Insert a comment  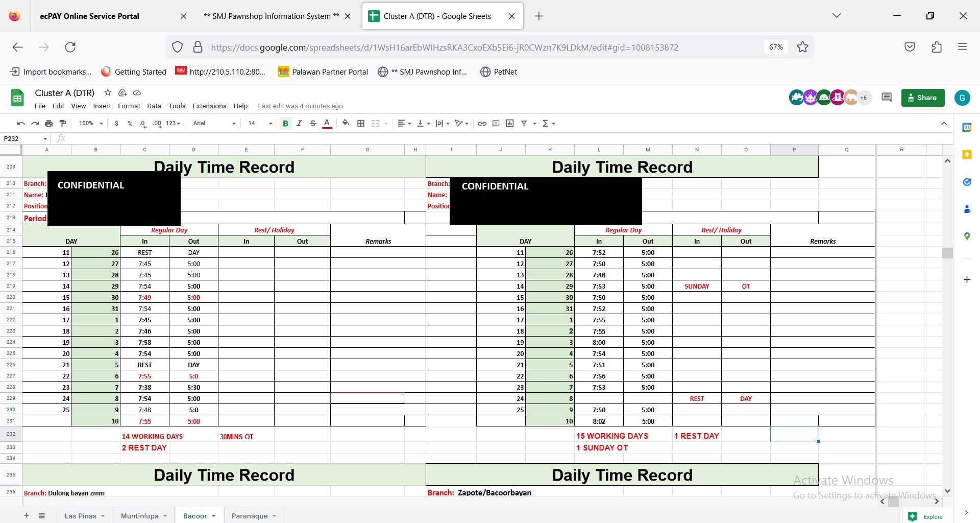click(496, 123)
